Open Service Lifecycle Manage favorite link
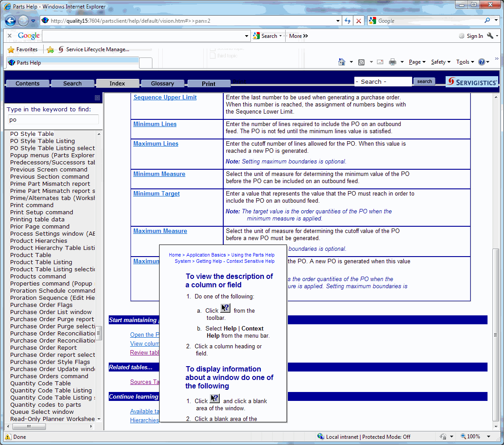The width and height of the screenshot is (504, 445). pyautogui.click(x=94, y=49)
